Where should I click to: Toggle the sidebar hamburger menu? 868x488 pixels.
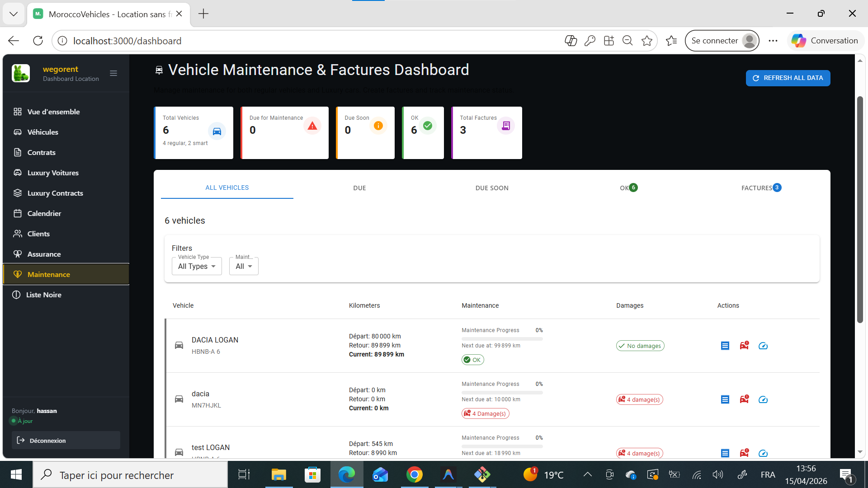113,73
